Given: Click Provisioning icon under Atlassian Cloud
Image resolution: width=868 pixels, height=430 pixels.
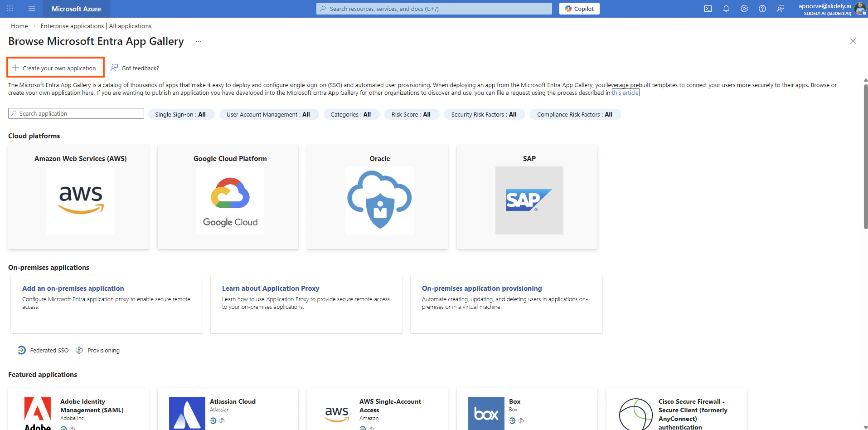Looking at the screenshot, I should (222, 420).
